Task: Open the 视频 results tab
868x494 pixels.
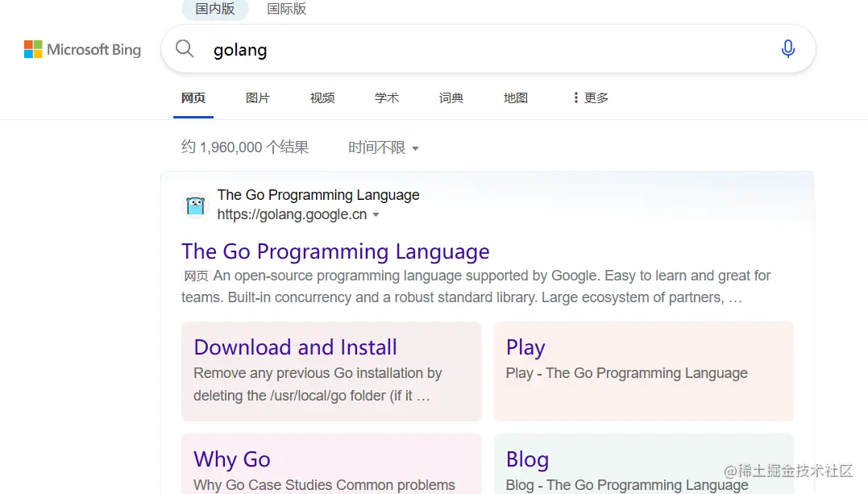Action: pos(322,98)
